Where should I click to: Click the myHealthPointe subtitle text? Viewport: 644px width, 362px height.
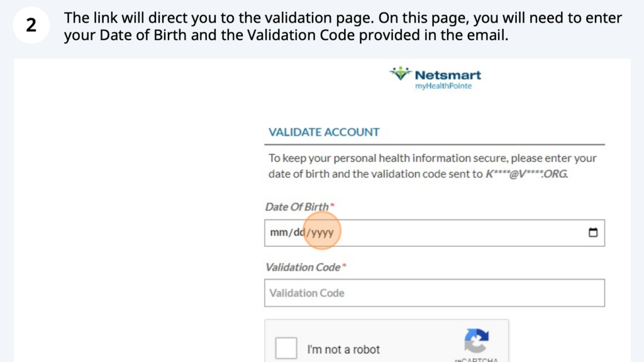443,86
